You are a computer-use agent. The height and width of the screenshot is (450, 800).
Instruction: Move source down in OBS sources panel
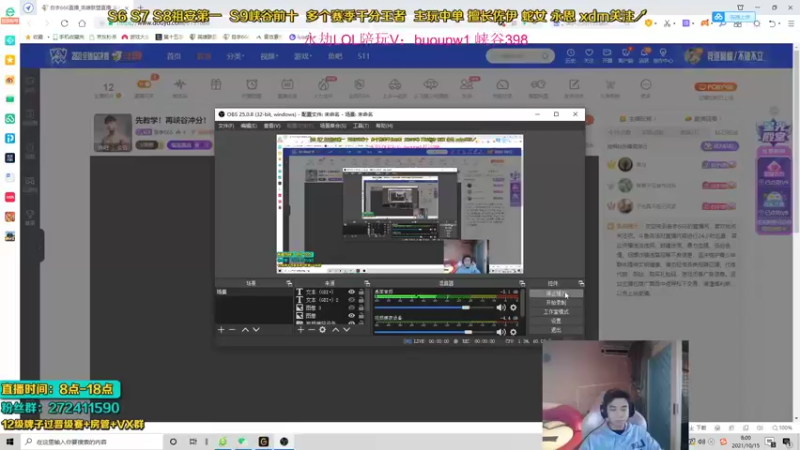pyautogui.click(x=346, y=330)
